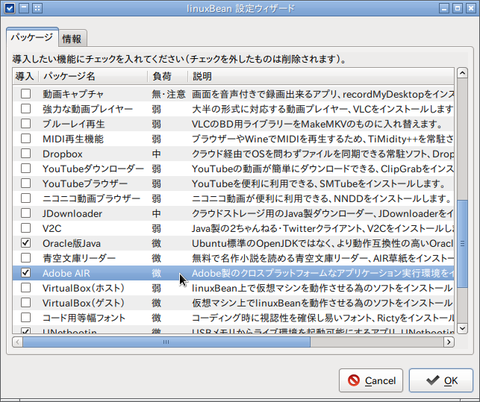
Task: Enable the Dropbox package checkbox
Action: point(26,153)
